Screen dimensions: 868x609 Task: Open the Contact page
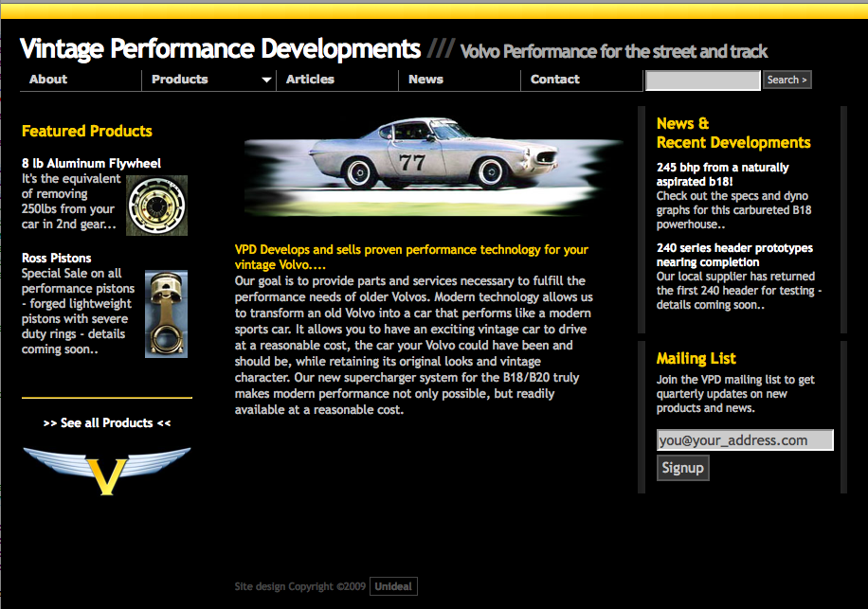coord(555,80)
